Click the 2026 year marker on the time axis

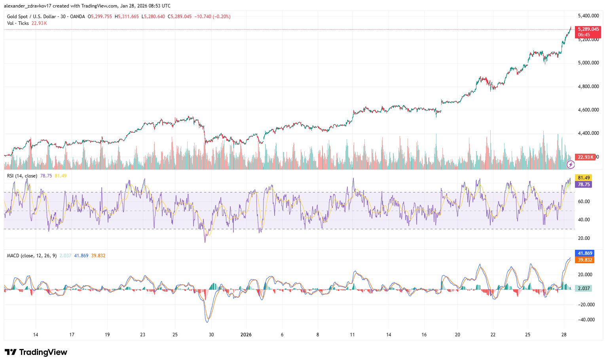tap(246, 335)
